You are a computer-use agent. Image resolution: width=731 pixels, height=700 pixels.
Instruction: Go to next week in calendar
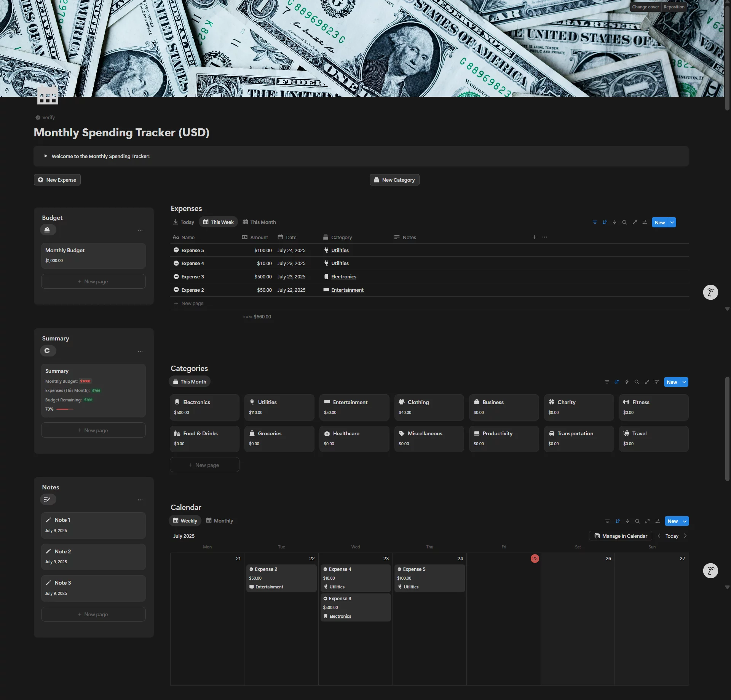click(685, 536)
